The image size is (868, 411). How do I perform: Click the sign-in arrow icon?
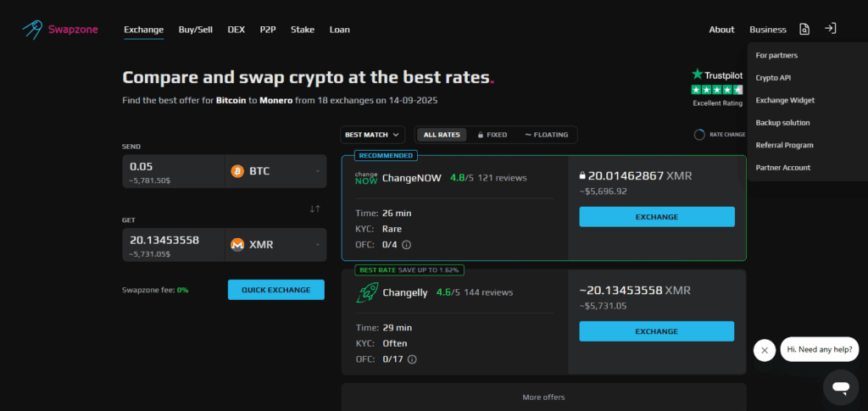(831, 29)
